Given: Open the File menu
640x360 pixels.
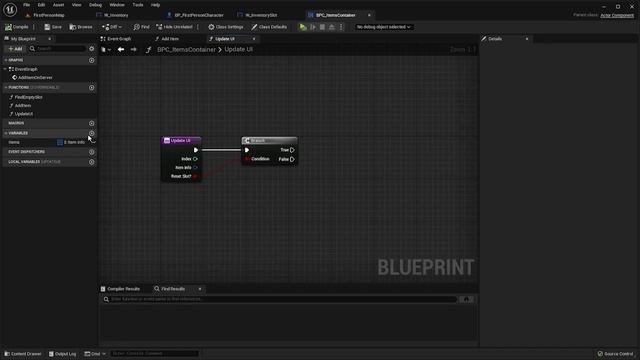Looking at the screenshot, I should [27, 5].
